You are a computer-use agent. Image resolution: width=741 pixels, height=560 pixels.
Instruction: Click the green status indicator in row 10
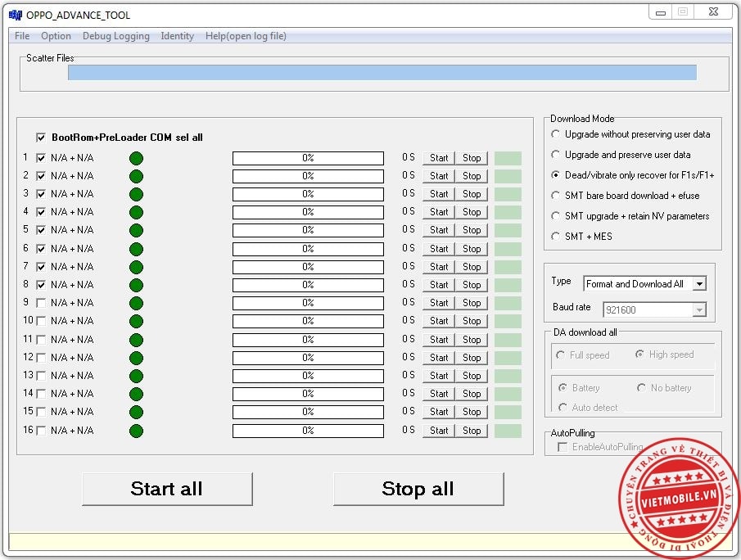coord(136,322)
